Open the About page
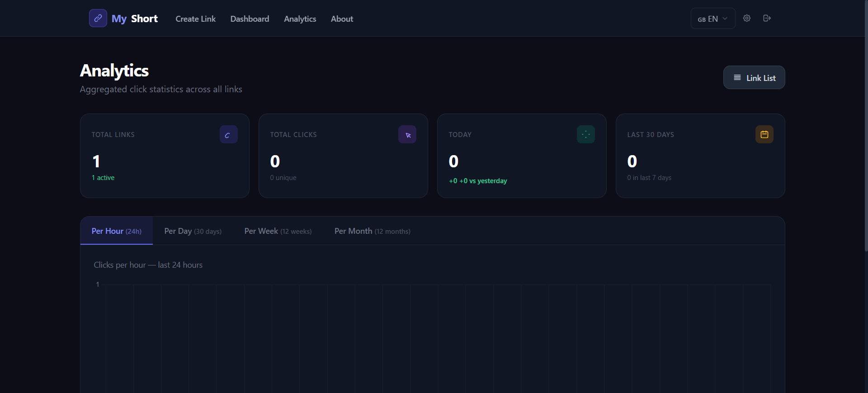868x393 pixels. click(x=342, y=19)
